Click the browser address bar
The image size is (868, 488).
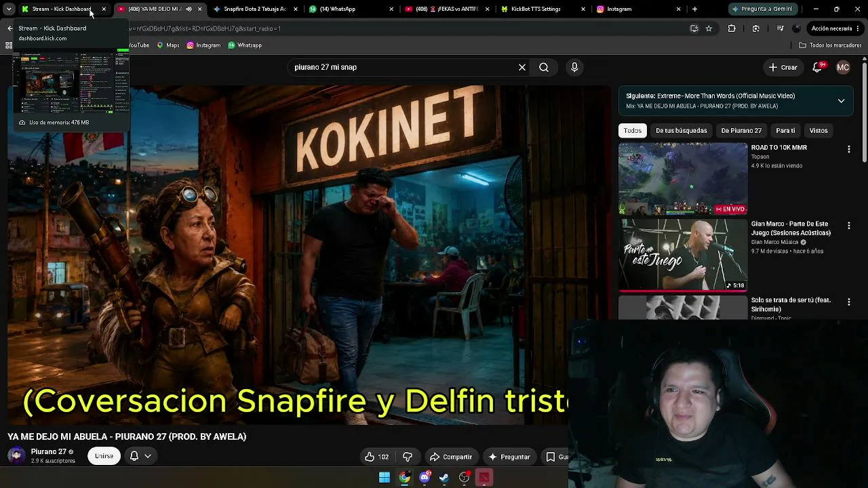(407, 28)
